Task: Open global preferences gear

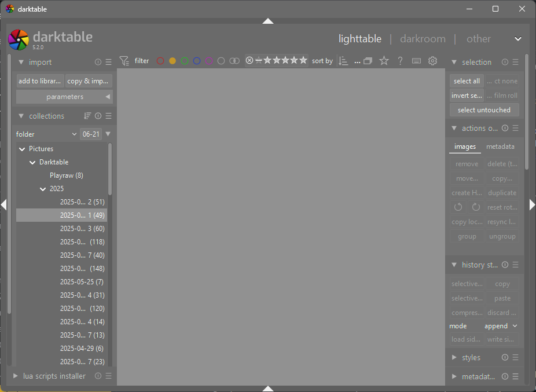Action: [x=433, y=61]
